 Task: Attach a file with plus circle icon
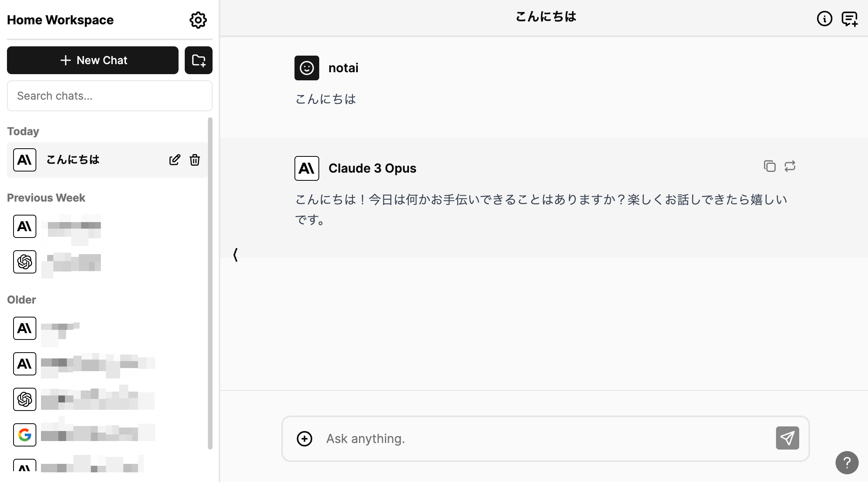[305, 439]
